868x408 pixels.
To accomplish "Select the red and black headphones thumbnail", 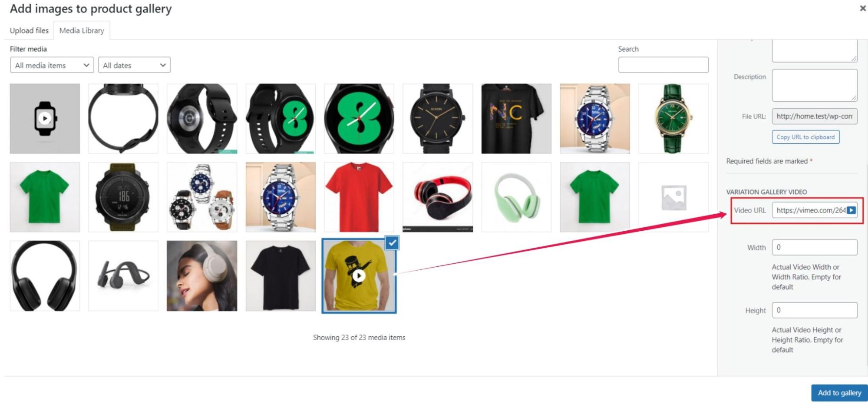I will [438, 197].
